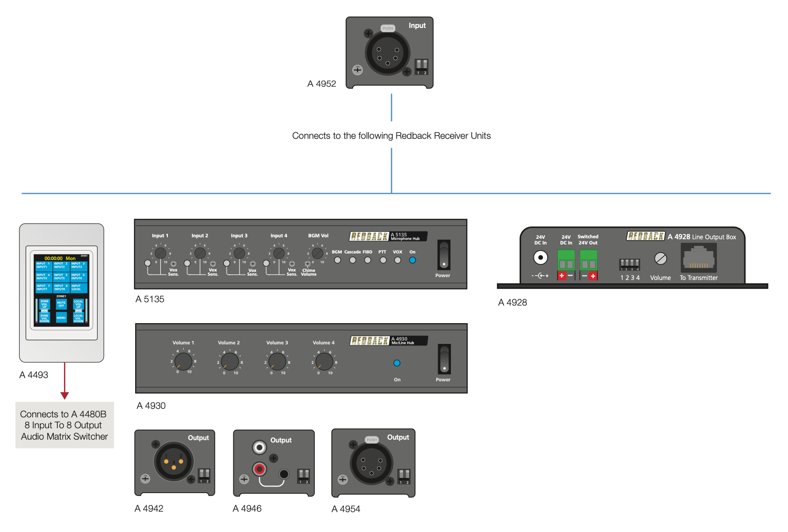This screenshot has height=532, width=788.
Task: Toggle the 4-way DIP switch on A 4928
Action: 630,263
